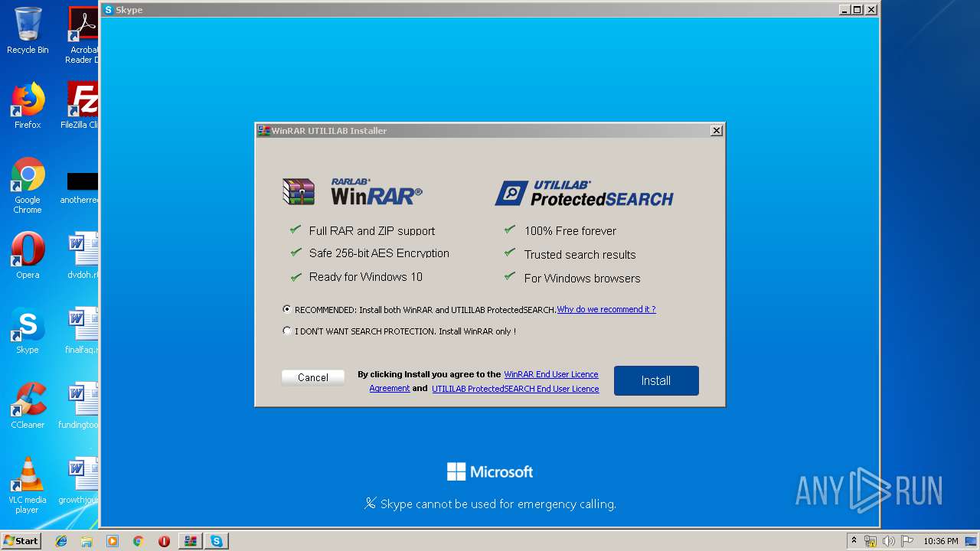Click the network tray icon
Screen dimensions: 980x551
click(871, 541)
